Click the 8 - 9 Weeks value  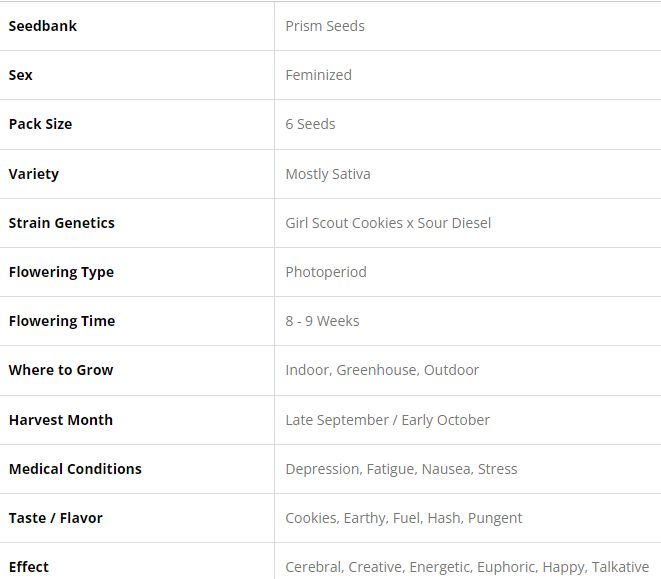coord(322,321)
